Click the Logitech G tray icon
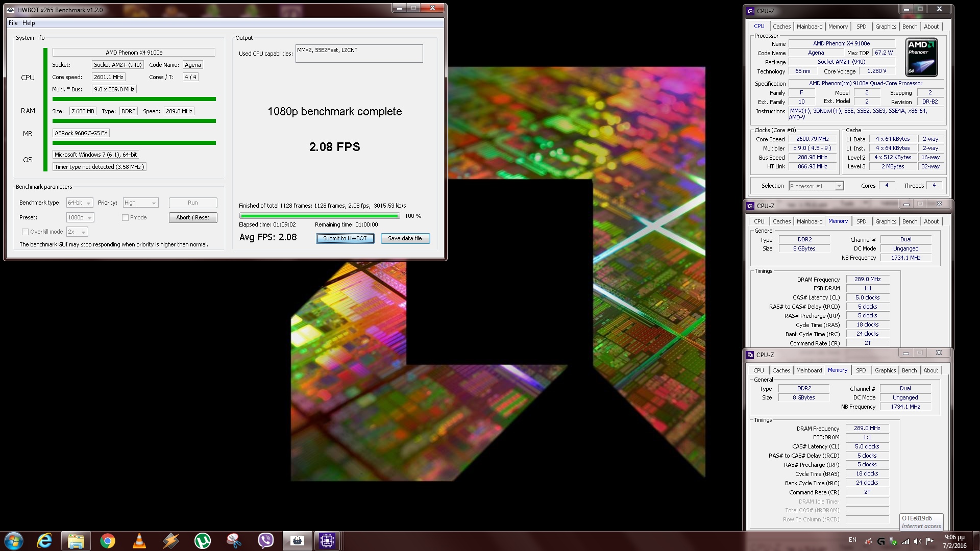This screenshot has height=551, width=980. [881, 541]
